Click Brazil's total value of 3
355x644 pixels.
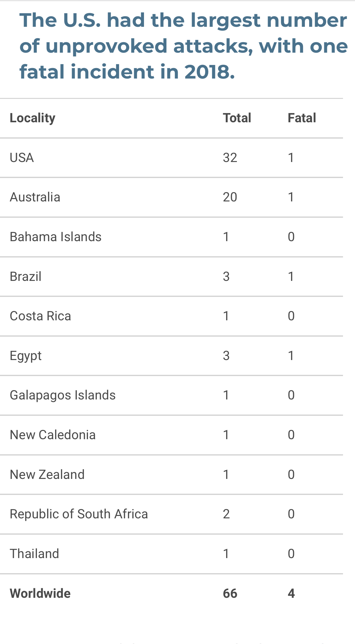[x=226, y=277]
